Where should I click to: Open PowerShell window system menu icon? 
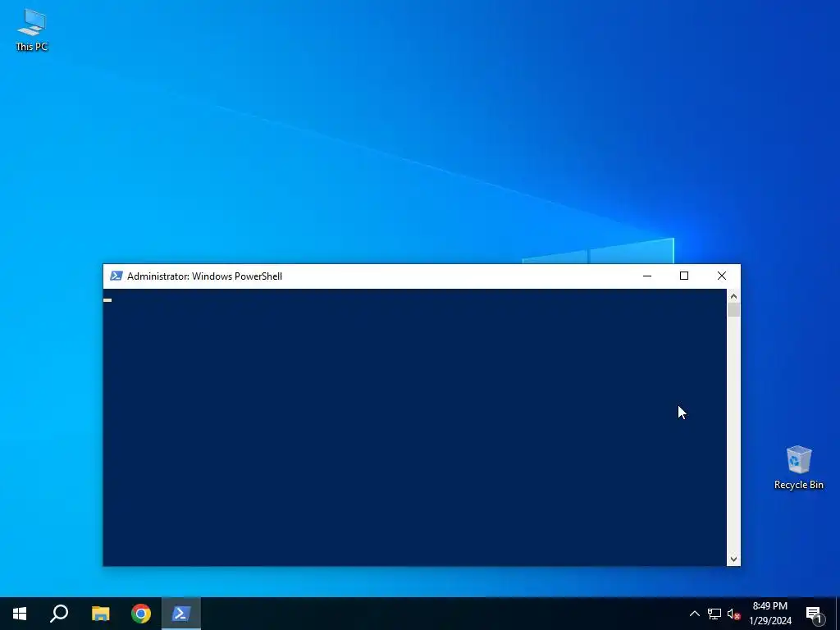tap(116, 276)
